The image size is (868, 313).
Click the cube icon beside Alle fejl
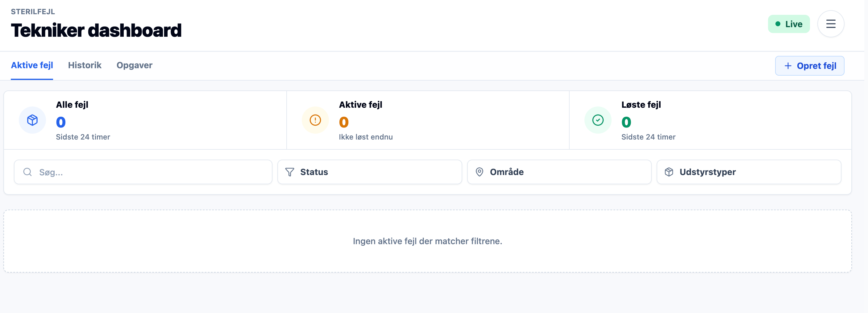coord(32,120)
